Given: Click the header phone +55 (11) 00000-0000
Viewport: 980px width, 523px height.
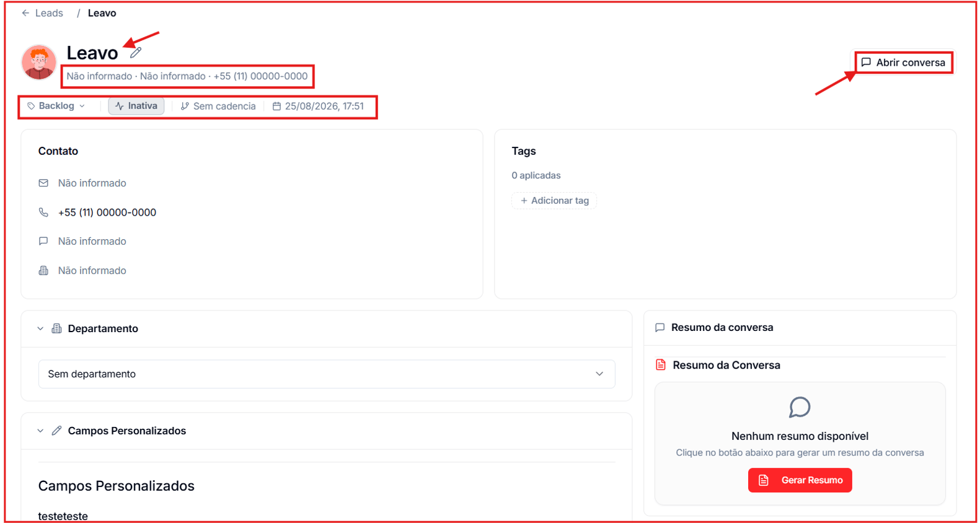Looking at the screenshot, I should point(260,76).
